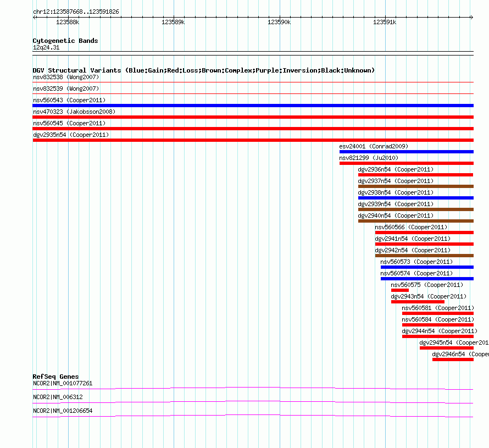Click the 12q24.31 band label
This screenshot has height=448, width=489.
(46, 47)
